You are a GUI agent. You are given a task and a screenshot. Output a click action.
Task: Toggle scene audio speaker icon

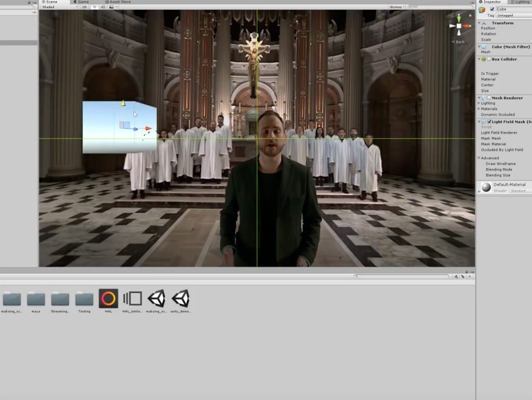pyautogui.click(x=103, y=7)
